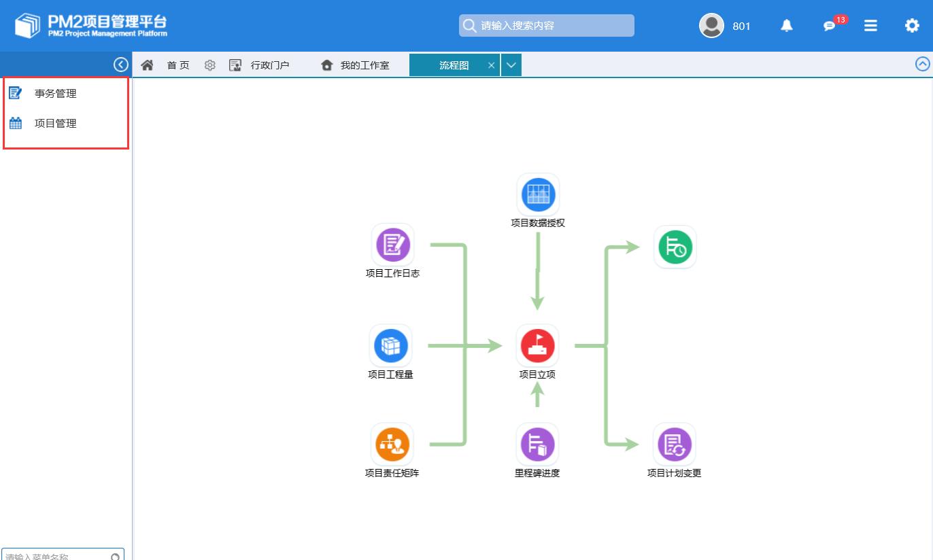Click the 里程碑进度 purple icon
This screenshot has height=560, width=933.
(x=537, y=444)
